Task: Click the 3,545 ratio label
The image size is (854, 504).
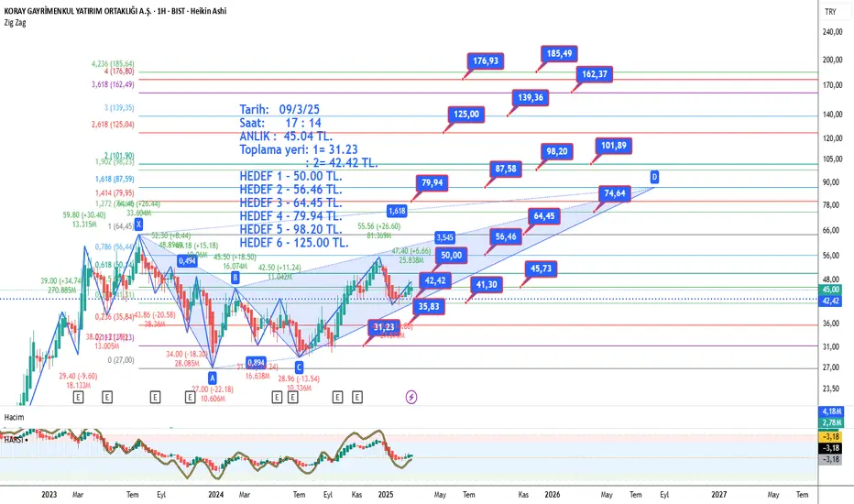Action: [x=444, y=237]
